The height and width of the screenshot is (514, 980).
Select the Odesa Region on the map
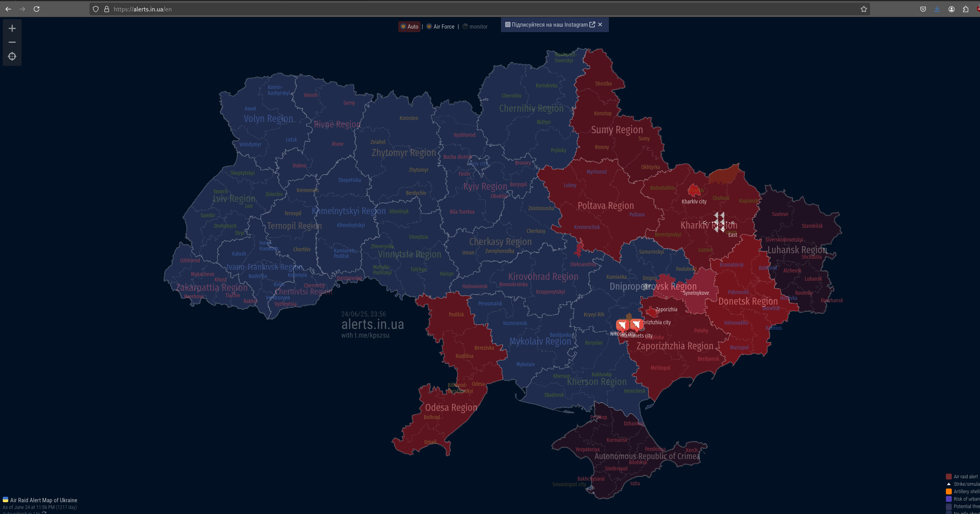451,408
